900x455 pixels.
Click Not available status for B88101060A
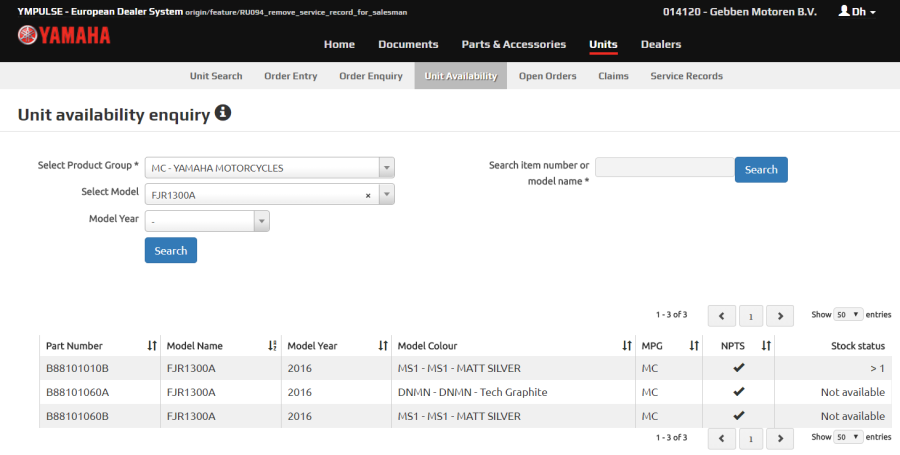click(852, 392)
